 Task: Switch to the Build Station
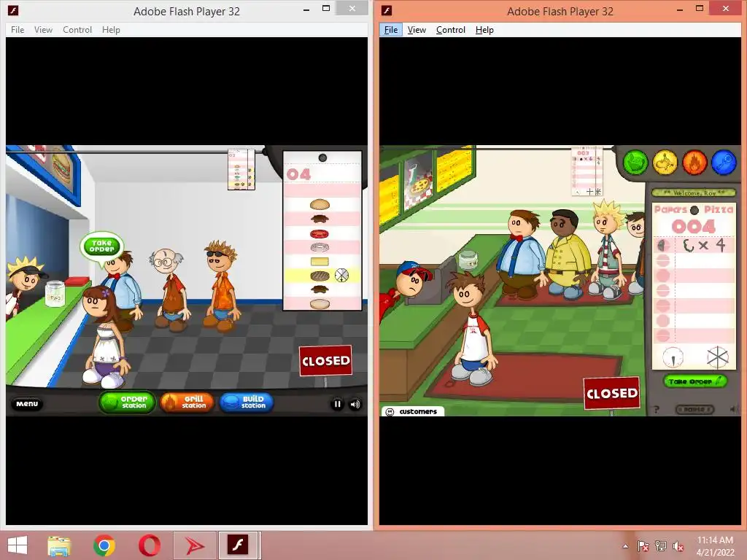[247, 402]
